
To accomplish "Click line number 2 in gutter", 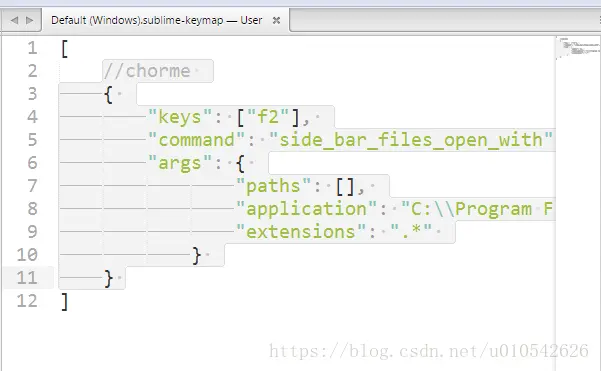I will (32, 71).
